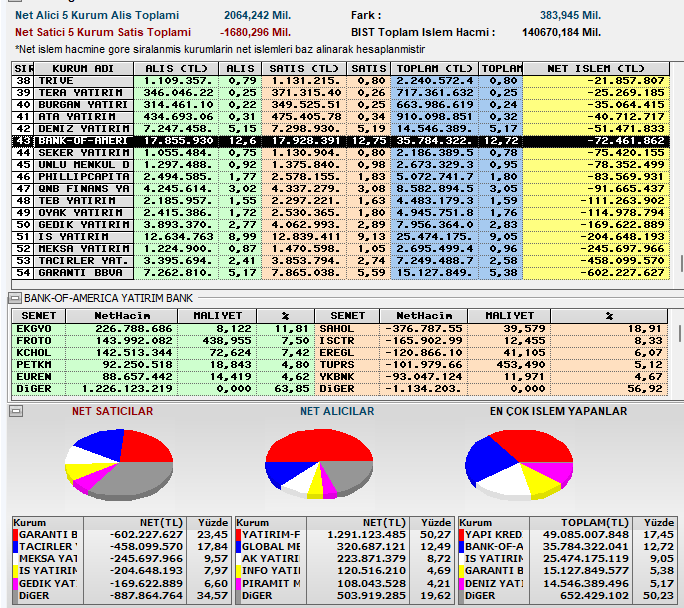684x608 pixels.
Task: Collapse the pie charts section beside NET SATICILAR
Action: (x=16, y=411)
